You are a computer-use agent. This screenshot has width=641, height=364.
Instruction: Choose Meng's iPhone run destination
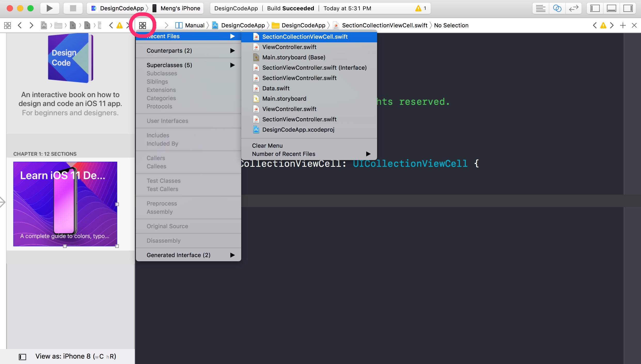pyautogui.click(x=177, y=8)
